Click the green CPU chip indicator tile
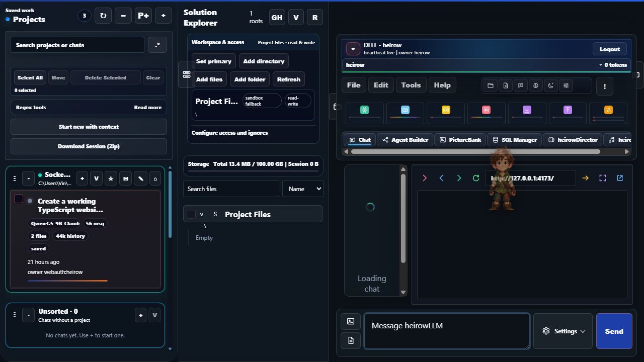This screenshot has width=644, height=362. pos(365,113)
